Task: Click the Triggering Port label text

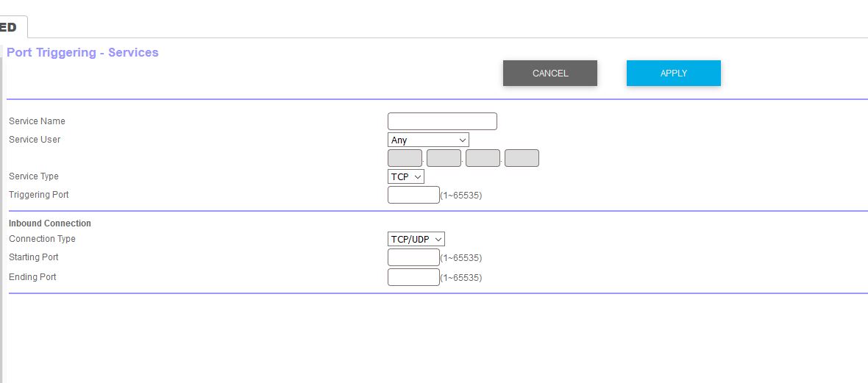Action: pos(39,195)
